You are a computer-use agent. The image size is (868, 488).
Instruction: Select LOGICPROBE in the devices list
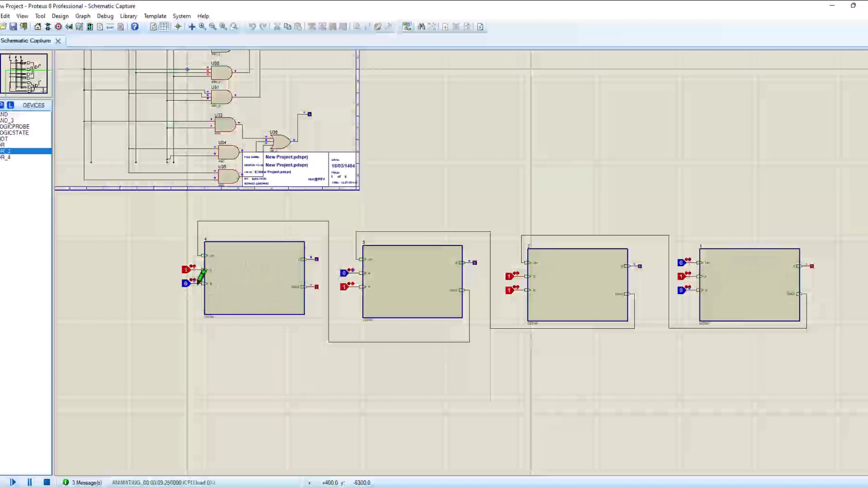point(15,127)
